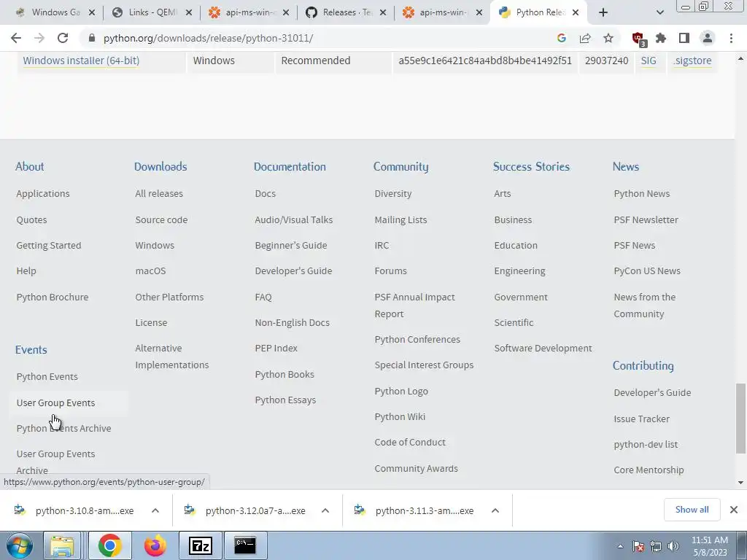747x560 pixels.
Task: Click the padlock site info icon
Action: point(92,38)
